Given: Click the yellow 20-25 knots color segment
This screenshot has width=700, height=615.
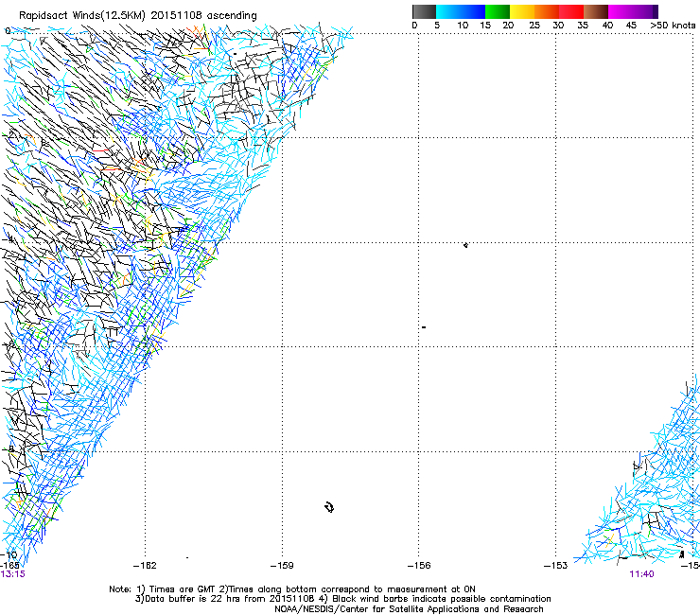Looking at the screenshot, I should point(522,11).
